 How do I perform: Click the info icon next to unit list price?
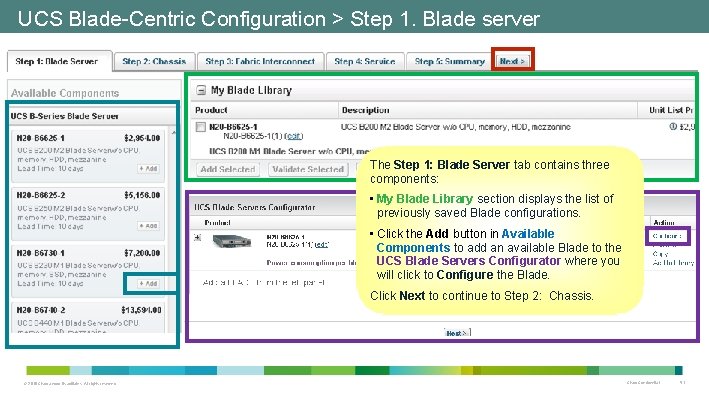coord(672,127)
